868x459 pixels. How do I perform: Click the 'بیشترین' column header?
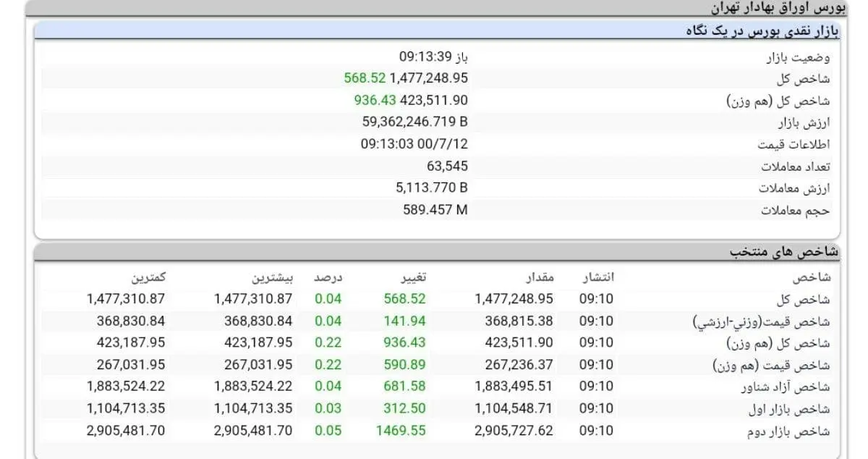tap(273, 277)
